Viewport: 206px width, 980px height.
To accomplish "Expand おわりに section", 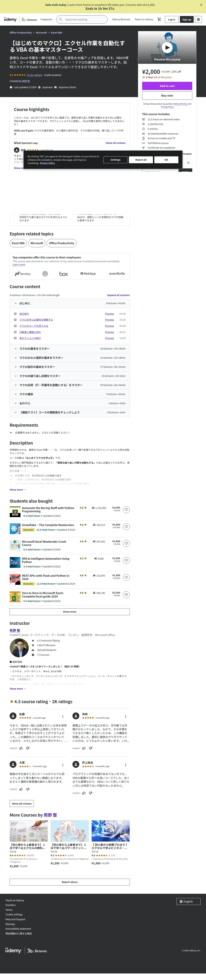I will tap(70, 403).
